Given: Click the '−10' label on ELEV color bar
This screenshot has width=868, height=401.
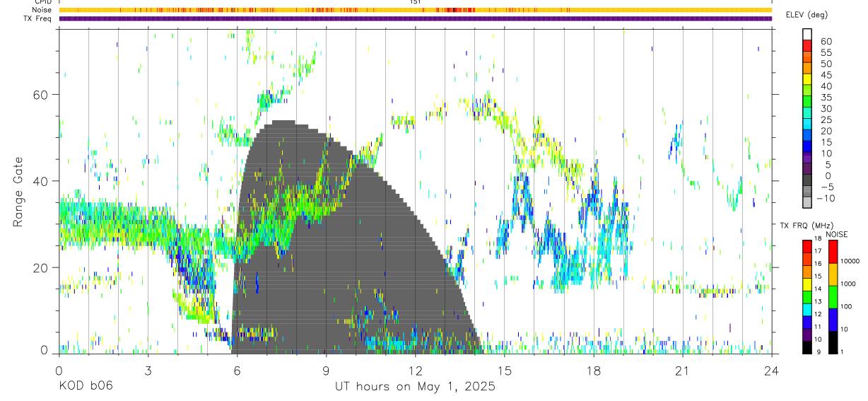Looking at the screenshot, I should click(x=826, y=198).
